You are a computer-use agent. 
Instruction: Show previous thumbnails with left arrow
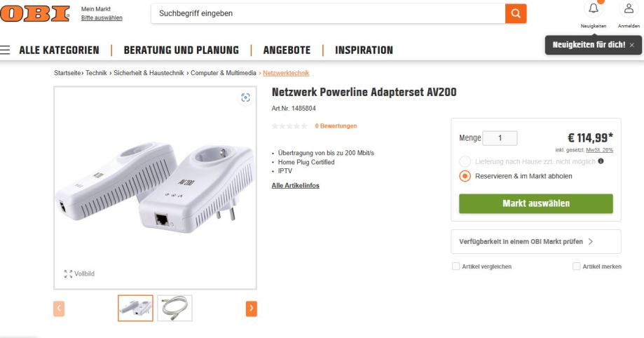tap(60, 307)
